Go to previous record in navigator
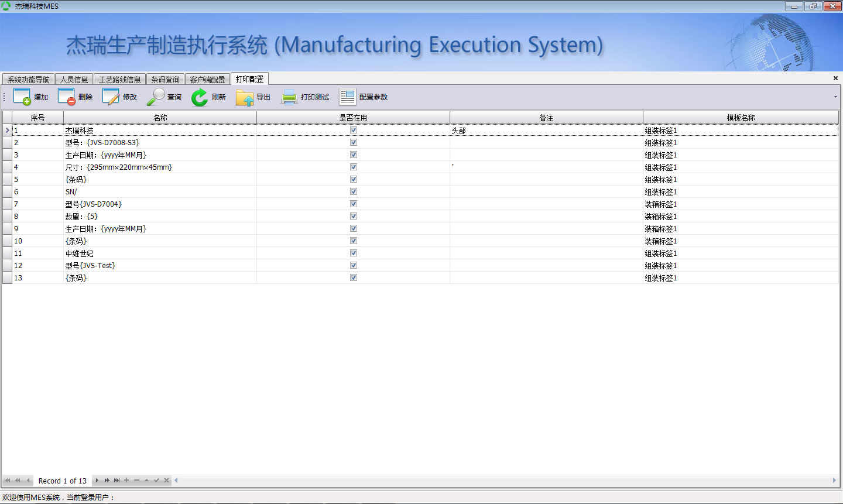 [x=28, y=481]
